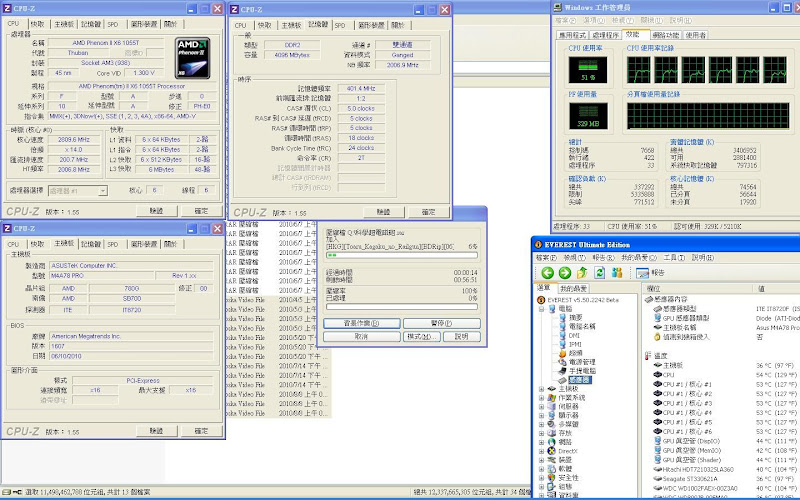Expand the Motherboard node in EVEREST tree
The height and width of the screenshot is (500, 800).
point(542,389)
